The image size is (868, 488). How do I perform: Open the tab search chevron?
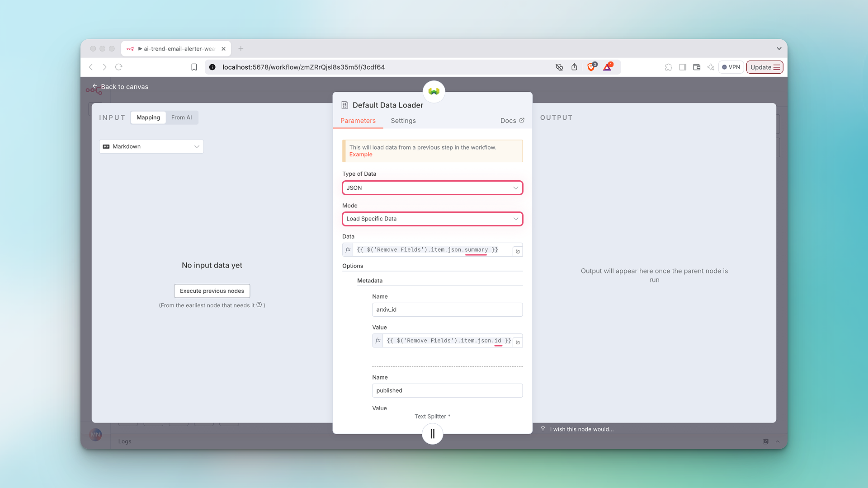pos(779,48)
